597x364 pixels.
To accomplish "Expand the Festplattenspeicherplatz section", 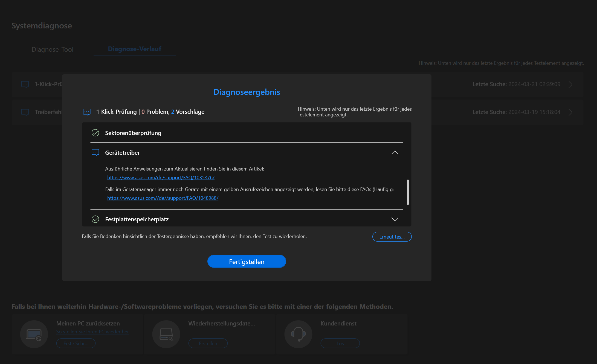I will 395,219.
